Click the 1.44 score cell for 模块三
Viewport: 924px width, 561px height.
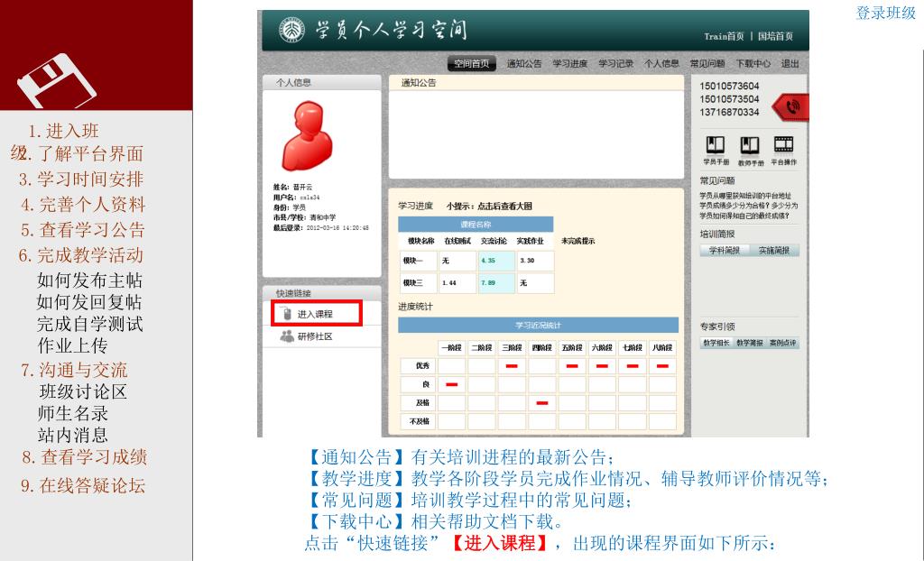coord(457,283)
